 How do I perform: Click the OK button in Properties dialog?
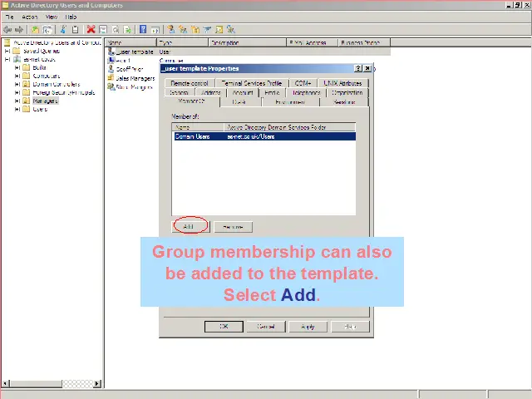pyautogui.click(x=224, y=327)
